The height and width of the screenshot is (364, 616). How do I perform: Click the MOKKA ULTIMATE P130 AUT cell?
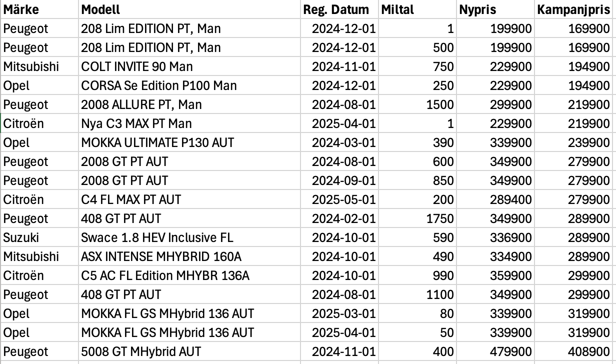189,142
